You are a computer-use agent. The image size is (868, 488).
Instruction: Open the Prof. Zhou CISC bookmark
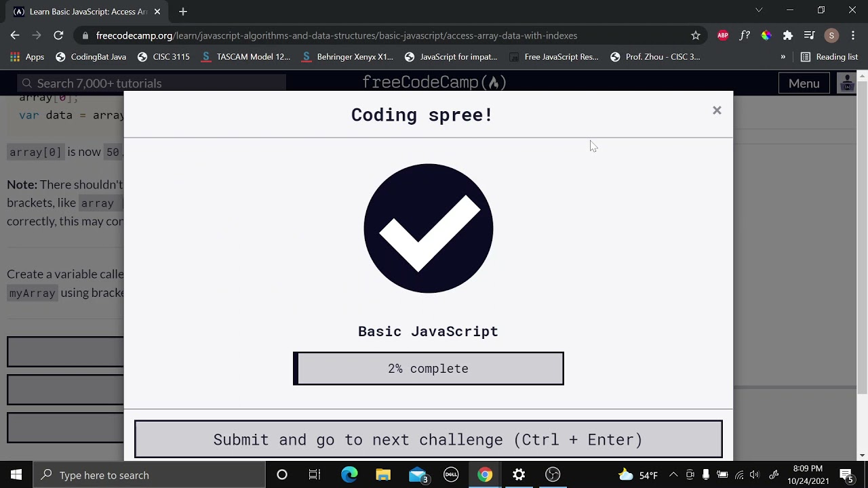(655, 57)
